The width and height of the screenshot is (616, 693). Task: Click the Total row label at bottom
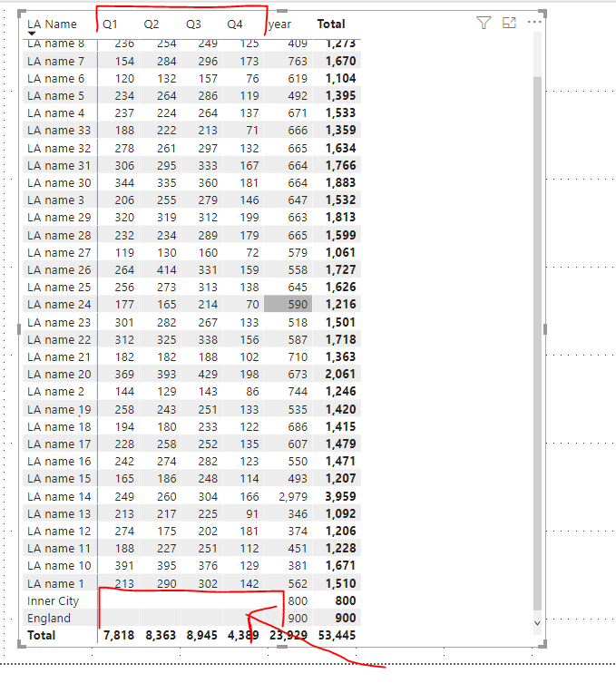41,635
